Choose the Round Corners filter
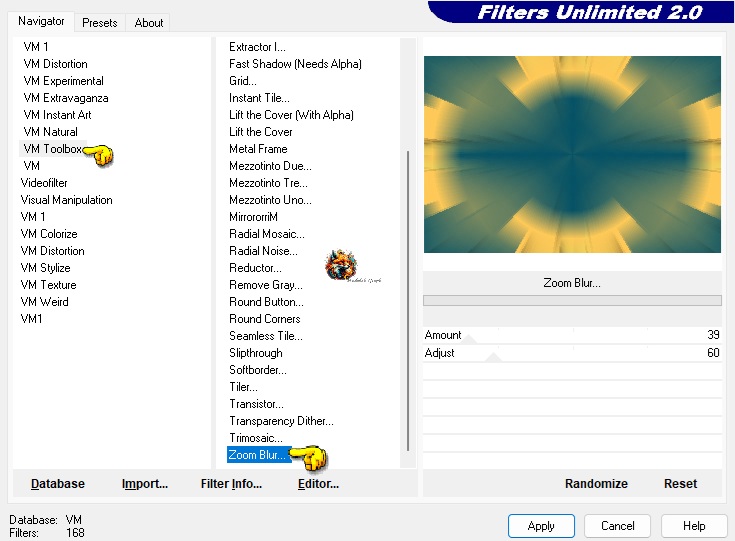 coord(264,319)
